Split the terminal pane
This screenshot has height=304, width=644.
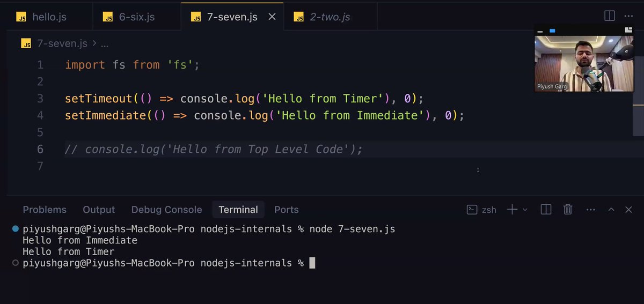coord(546,210)
